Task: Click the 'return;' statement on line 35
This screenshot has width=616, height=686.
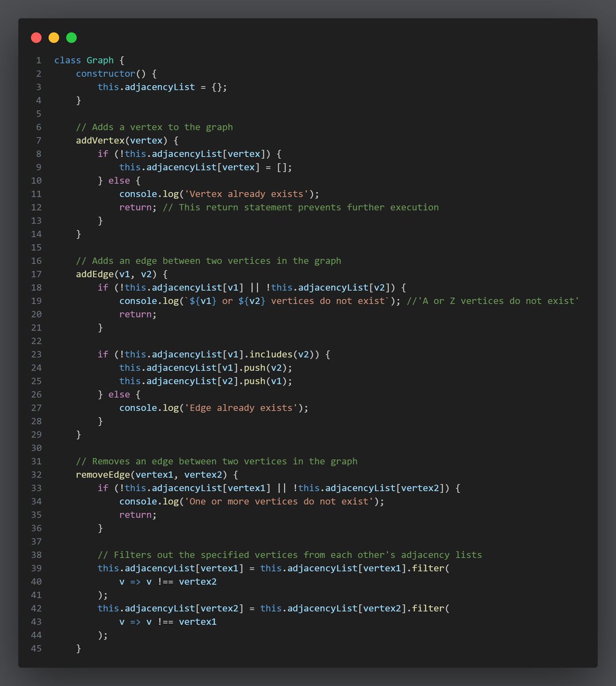Action: (138, 514)
